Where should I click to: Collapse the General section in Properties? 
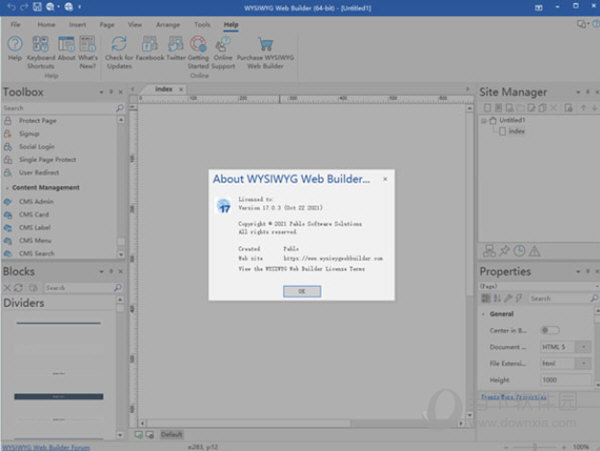[483, 314]
